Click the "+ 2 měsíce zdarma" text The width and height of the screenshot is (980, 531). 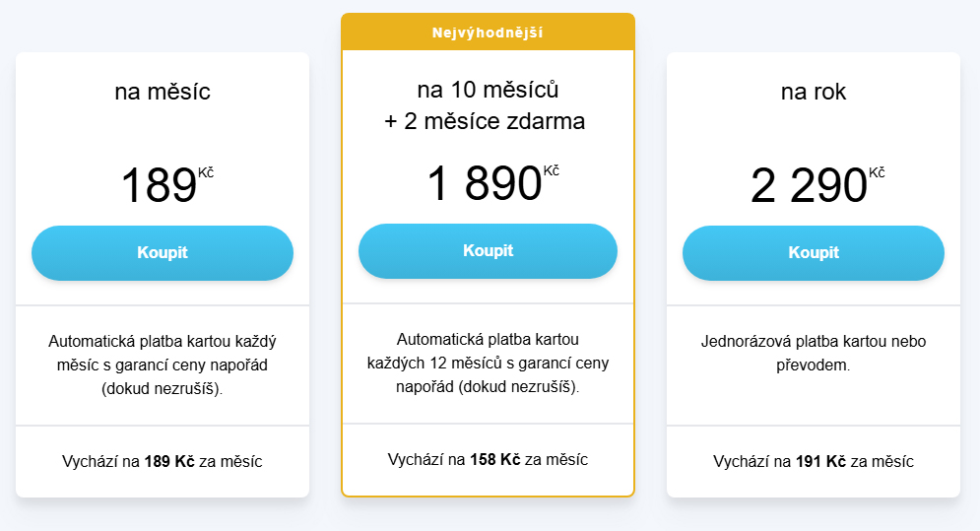pyautogui.click(x=488, y=122)
